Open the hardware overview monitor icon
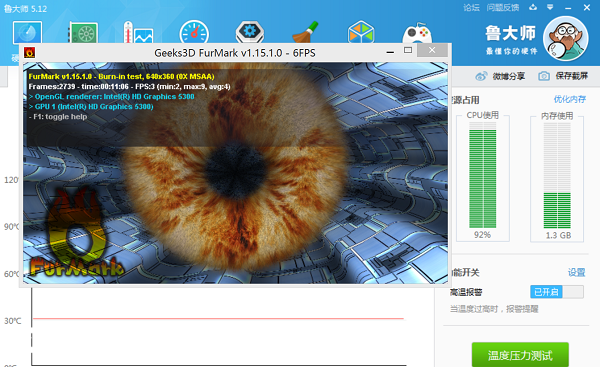Screen dimensions: 600x367 point(27,33)
